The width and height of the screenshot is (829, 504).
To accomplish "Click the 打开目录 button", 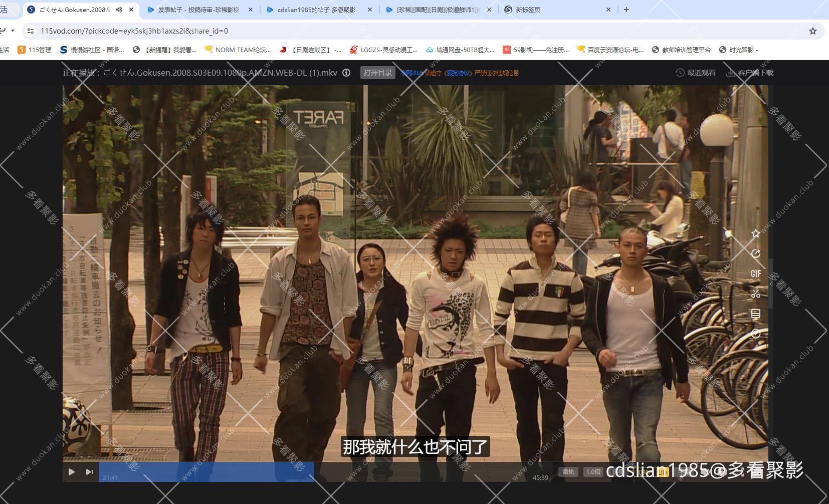I will pos(377,73).
